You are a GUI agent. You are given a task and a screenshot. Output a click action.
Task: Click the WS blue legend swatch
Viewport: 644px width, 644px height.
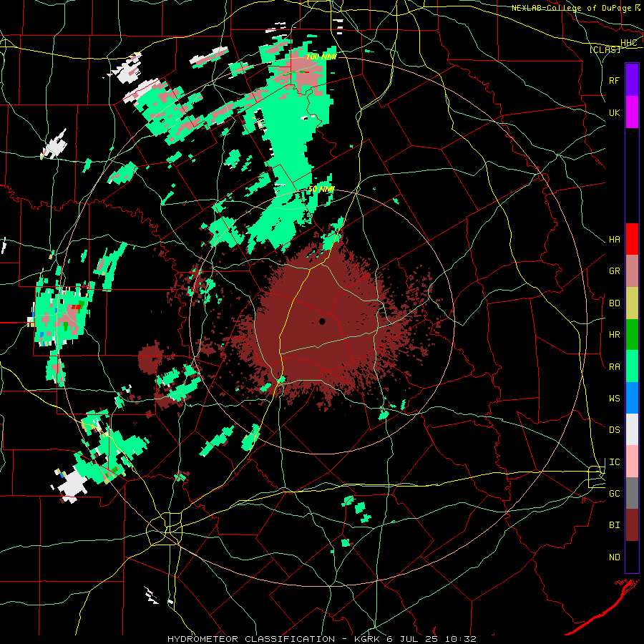pos(632,398)
